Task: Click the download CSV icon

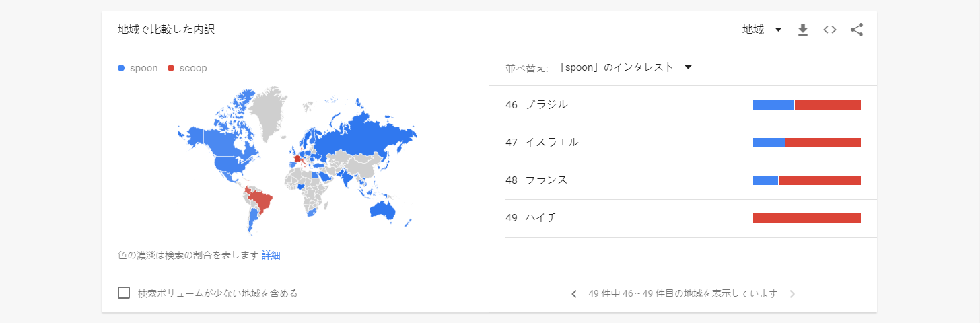Action: [x=802, y=30]
